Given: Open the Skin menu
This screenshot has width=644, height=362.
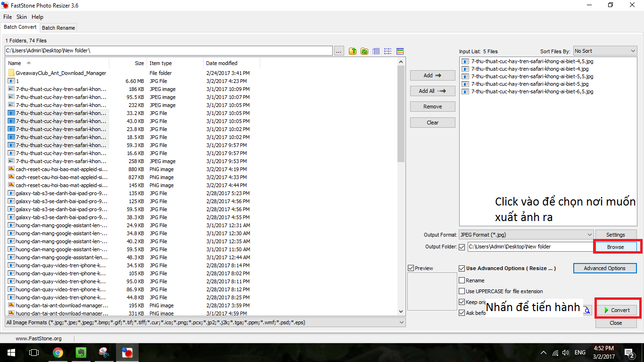Looking at the screenshot, I should tap(22, 17).
